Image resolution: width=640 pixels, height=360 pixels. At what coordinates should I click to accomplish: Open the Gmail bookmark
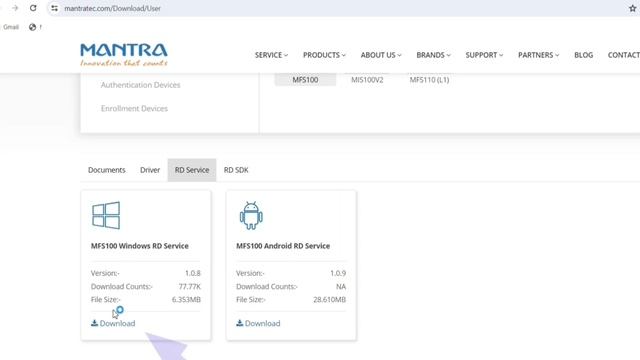pos(11,27)
